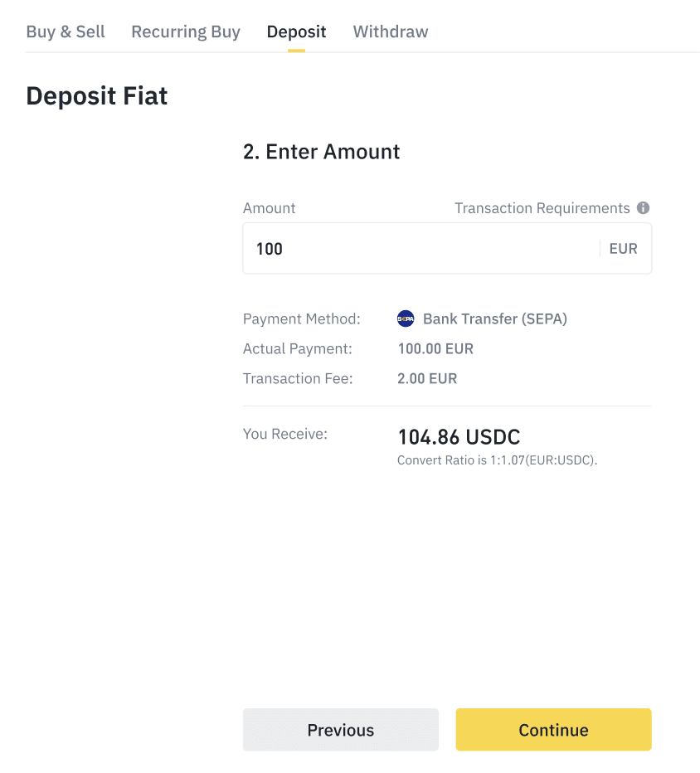The height and width of the screenshot is (773, 700).
Task: Click the Convert Ratio note text
Action: 497,460
